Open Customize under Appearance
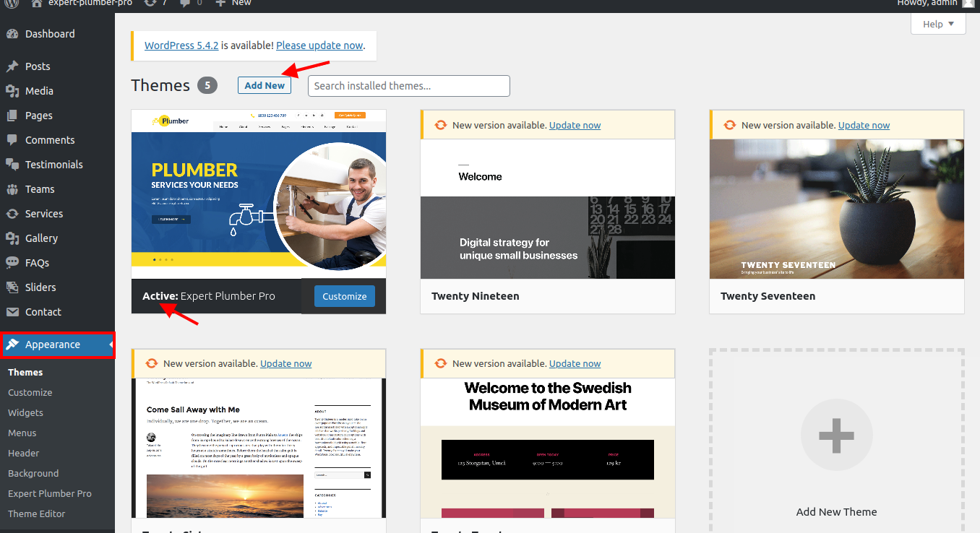980x533 pixels. (30, 392)
